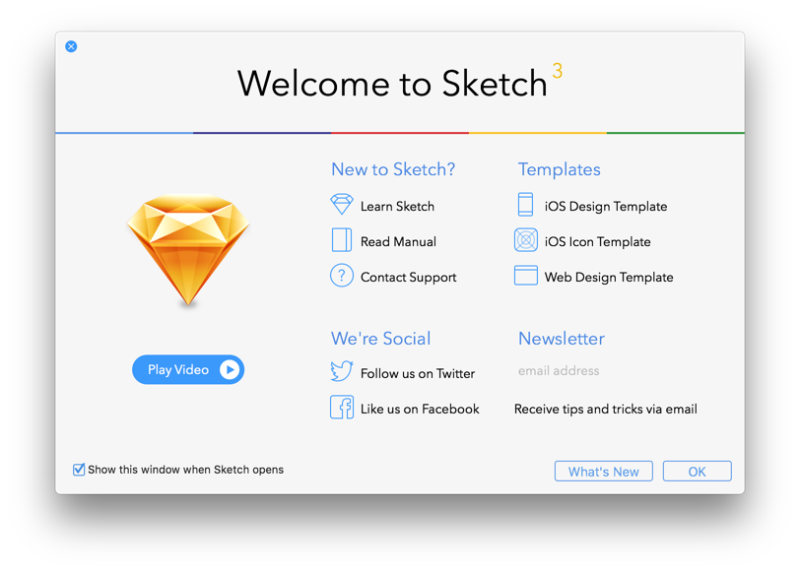Click the book icon for Read Manual
Viewport: 800px width, 573px height.
coord(342,241)
